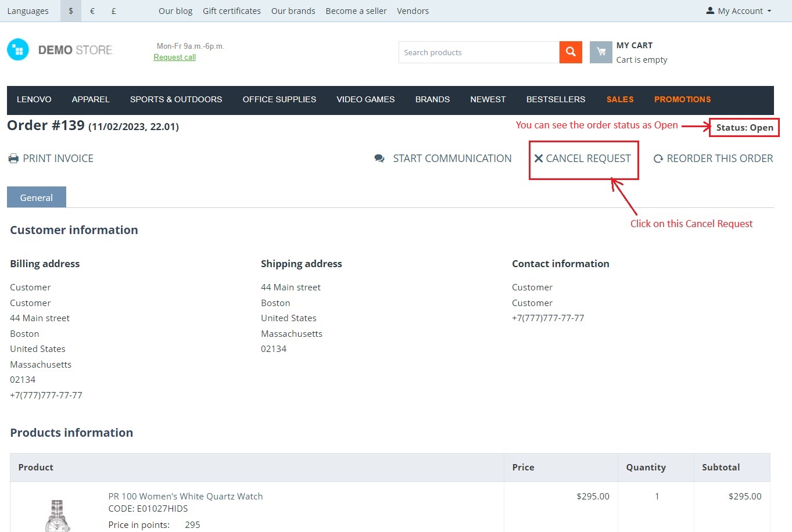Open PR 100 Women's White Quartz Watch link
Viewport: 792px width, 532px height.
pyautogui.click(x=185, y=496)
